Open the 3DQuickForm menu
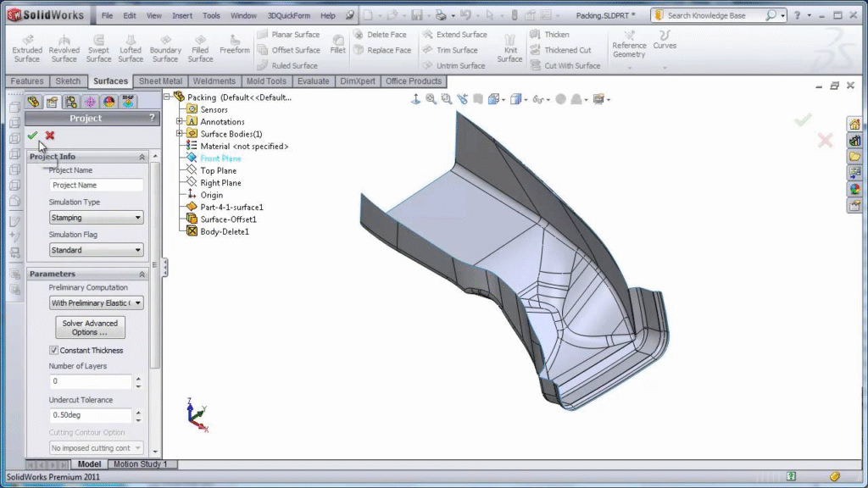This screenshot has height=488, width=868. point(290,15)
